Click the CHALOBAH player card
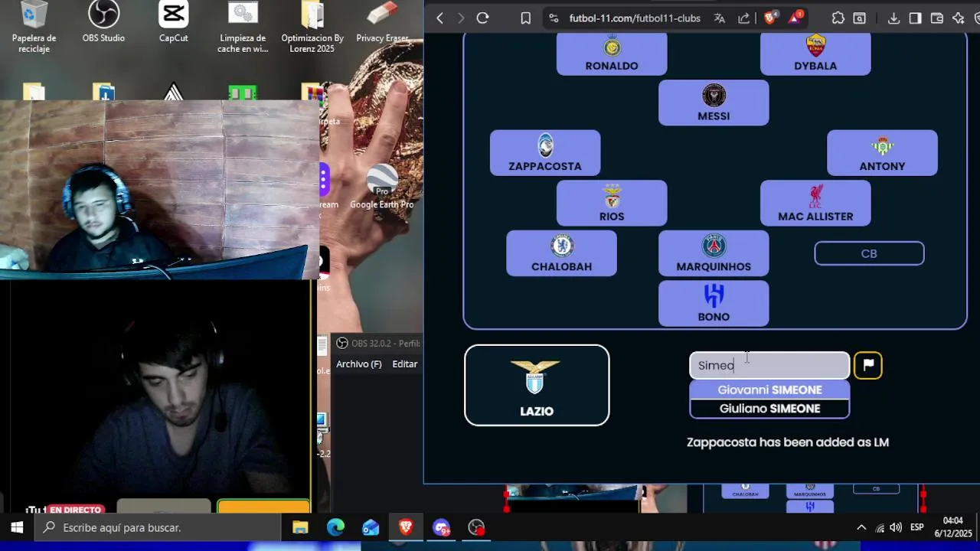This screenshot has height=551, width=980. (x=561, y=253)
